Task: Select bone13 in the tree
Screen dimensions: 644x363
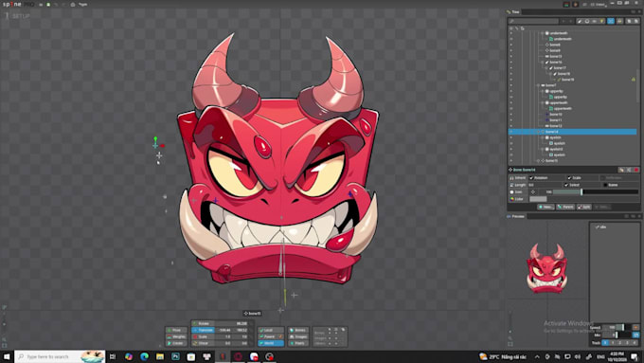Action: pyautogui.click(x=555, y=56)
